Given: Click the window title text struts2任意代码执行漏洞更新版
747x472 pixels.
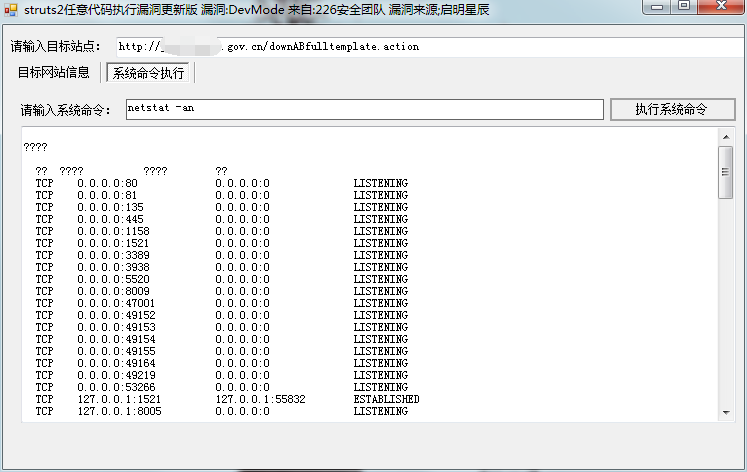Looking at the screenshot, I should (111, 10).
